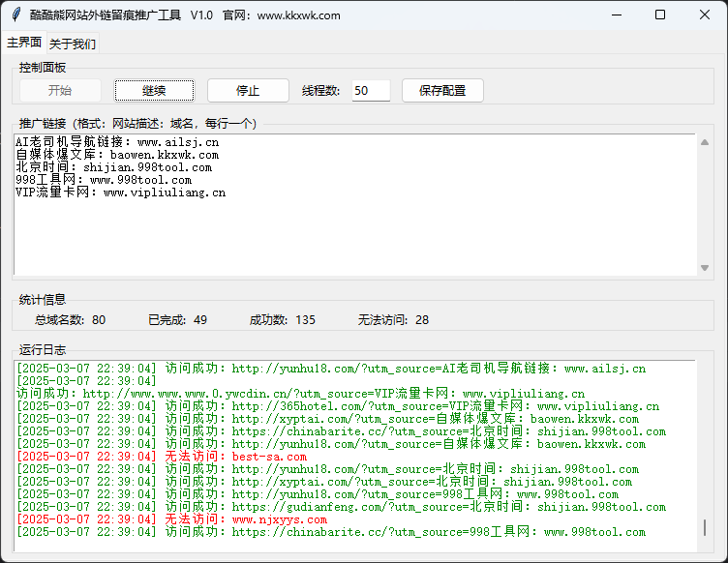Click the 继续 button to resume

tap(154, 90)
